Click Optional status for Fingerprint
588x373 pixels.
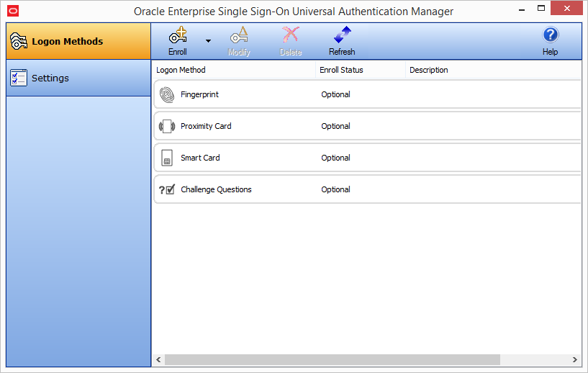(335, 94)
